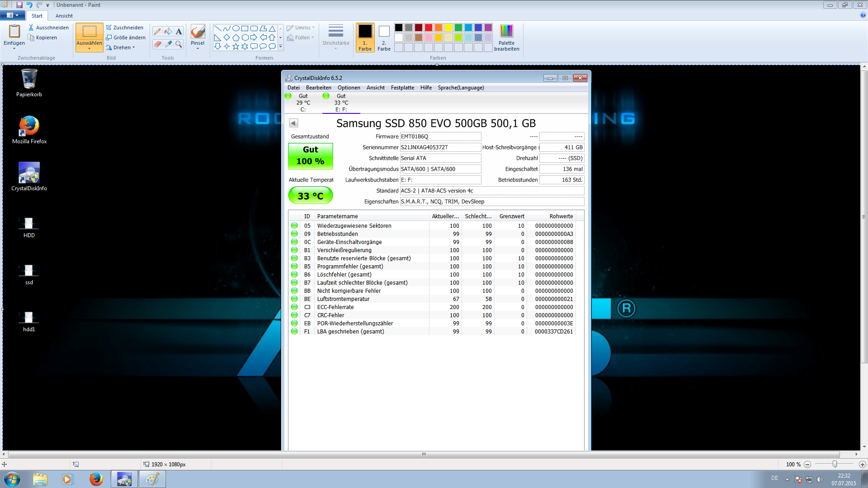
Task: Select the five-point star shape
Action: click(x=236, y=47)
